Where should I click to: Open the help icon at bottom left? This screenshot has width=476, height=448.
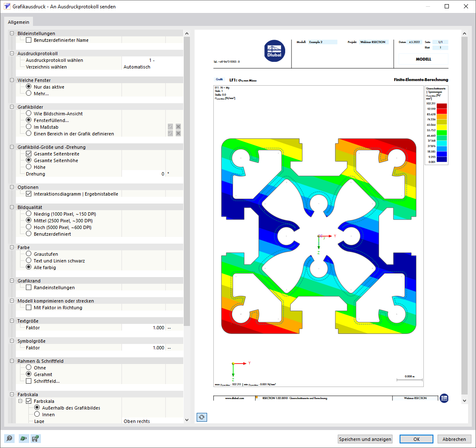tap(10, 438)
